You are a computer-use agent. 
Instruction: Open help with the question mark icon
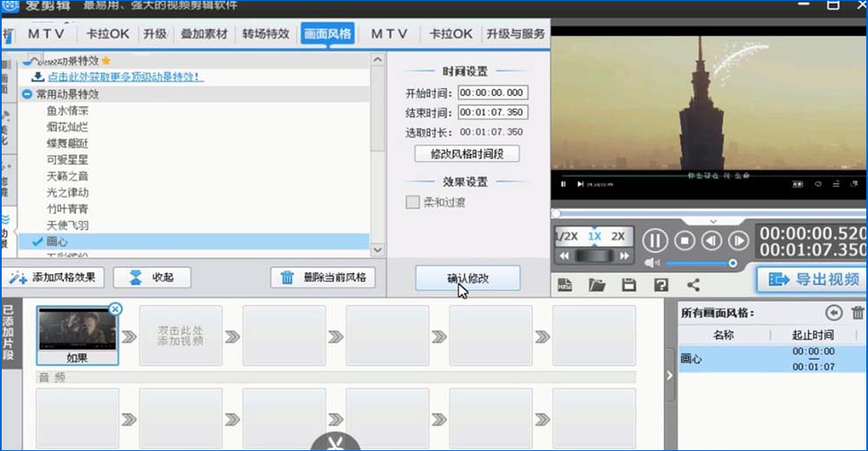[661, 284]
